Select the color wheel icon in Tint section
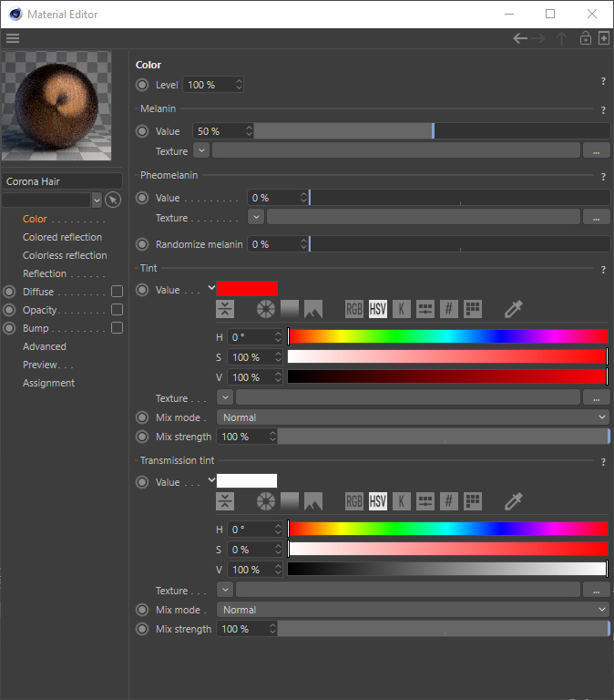The width and height of the screenshot is (614, 700). click(x=266, y=309)
